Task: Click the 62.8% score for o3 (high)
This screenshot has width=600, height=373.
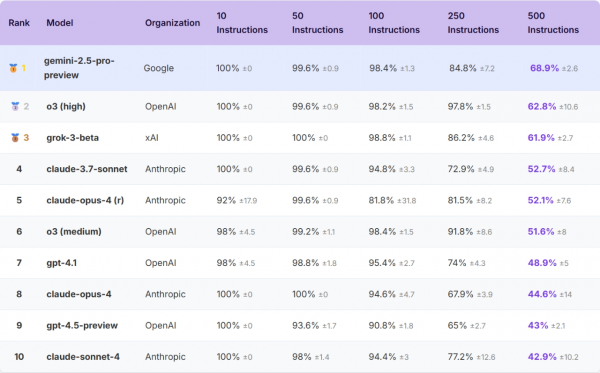Action: [541, 106]
